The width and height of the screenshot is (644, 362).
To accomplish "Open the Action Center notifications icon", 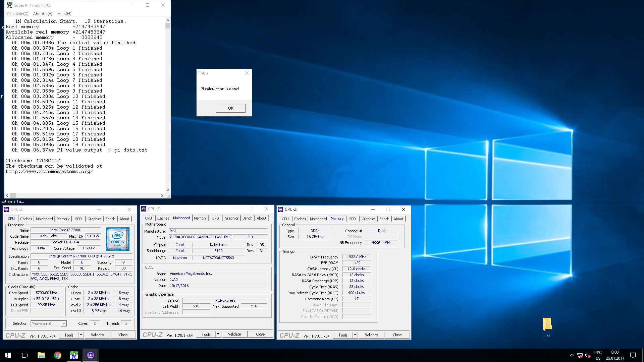I will tap(633, 355).
